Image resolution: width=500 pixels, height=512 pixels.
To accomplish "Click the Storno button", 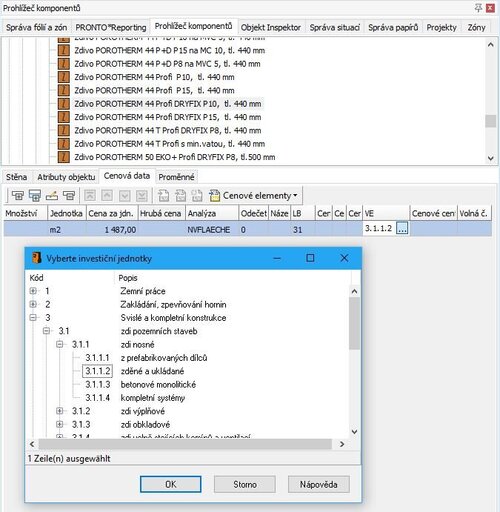I will (x=245, y=484).
